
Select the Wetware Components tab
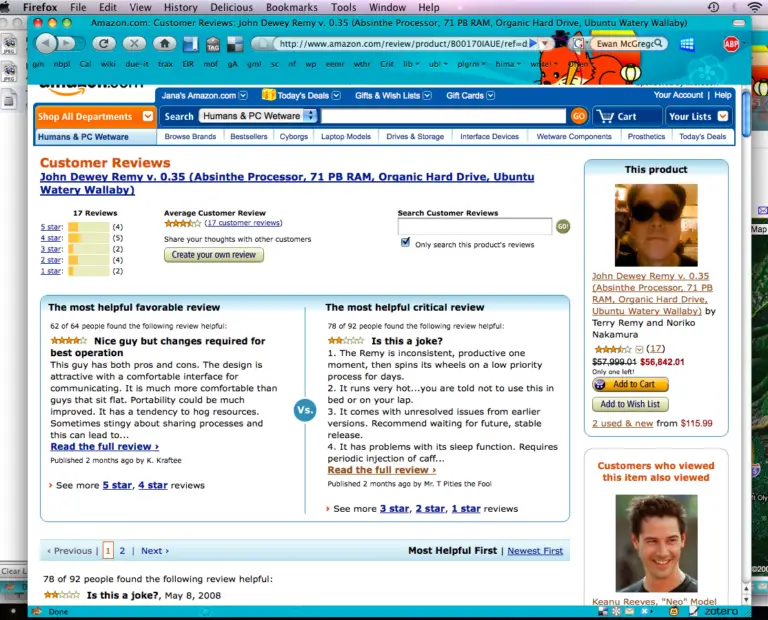[x=574, y=137]
